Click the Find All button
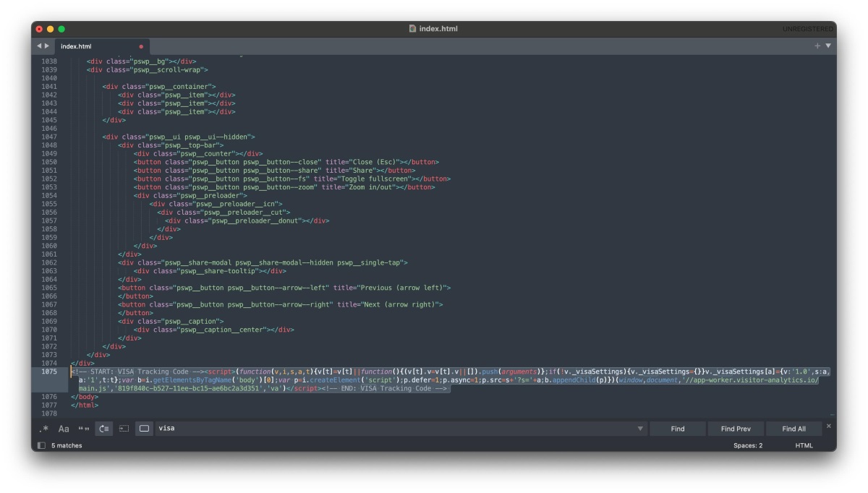This screenshot has width=868, height=493. click(793, 429)
